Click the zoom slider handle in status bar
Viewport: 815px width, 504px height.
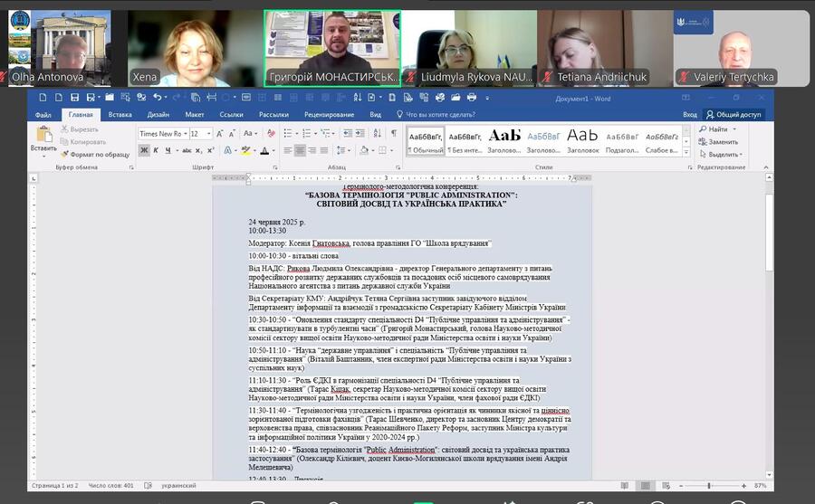click(709, 486)
